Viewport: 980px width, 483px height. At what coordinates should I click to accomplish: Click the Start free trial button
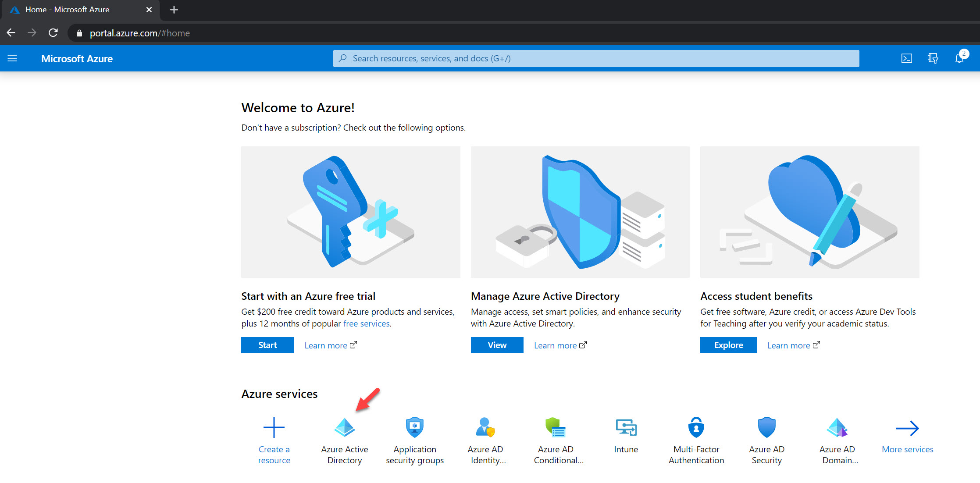(267, 345)
